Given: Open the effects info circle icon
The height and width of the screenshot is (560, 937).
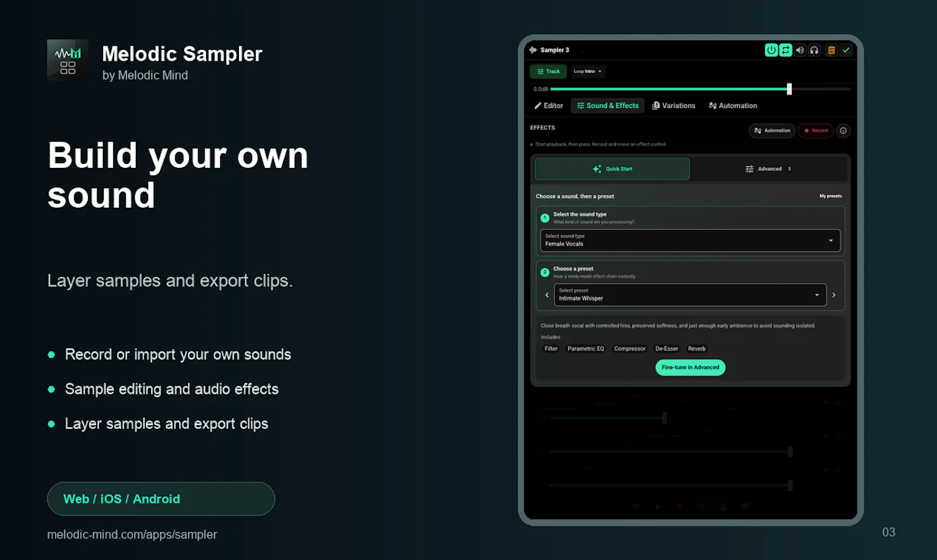Looking at the screenshot, I should (843, 130).
